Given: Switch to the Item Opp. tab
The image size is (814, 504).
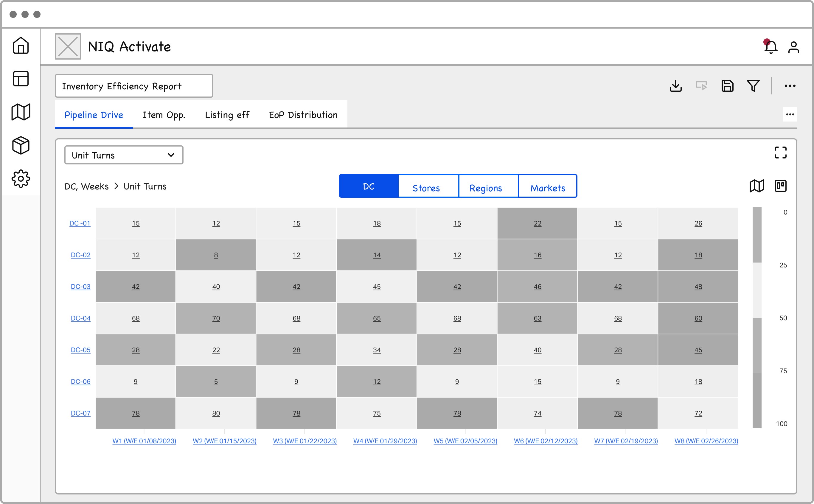Looking at the screenshot, I should (164, 115).
